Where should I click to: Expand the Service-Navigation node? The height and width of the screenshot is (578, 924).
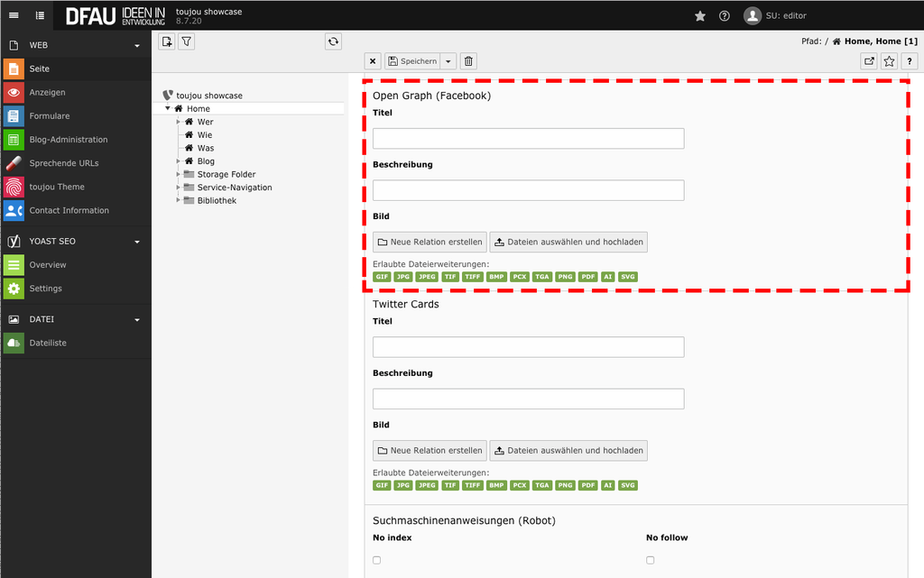179,188
